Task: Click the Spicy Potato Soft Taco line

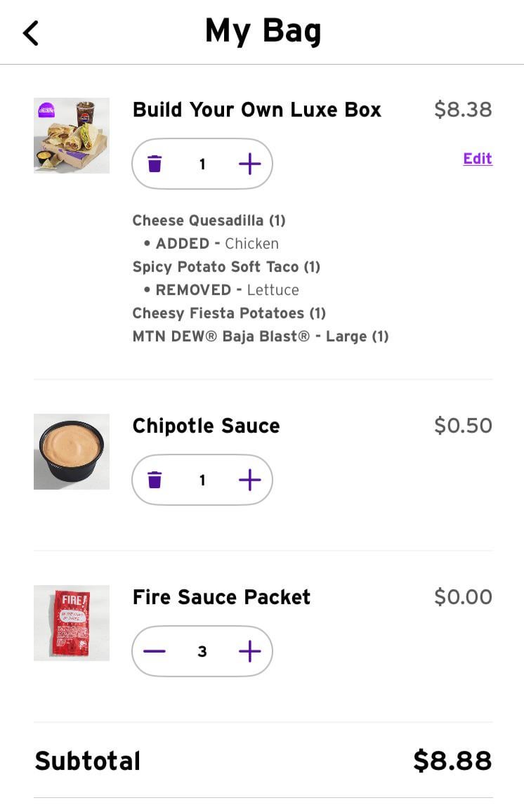Action: click(x=226, y=267)
